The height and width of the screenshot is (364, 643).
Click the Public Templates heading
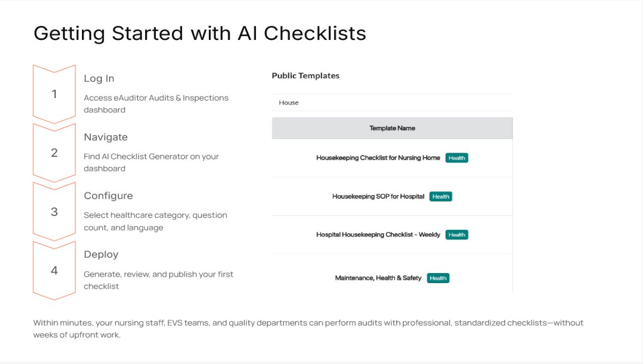pyautogui.click(x=306, y=76)
